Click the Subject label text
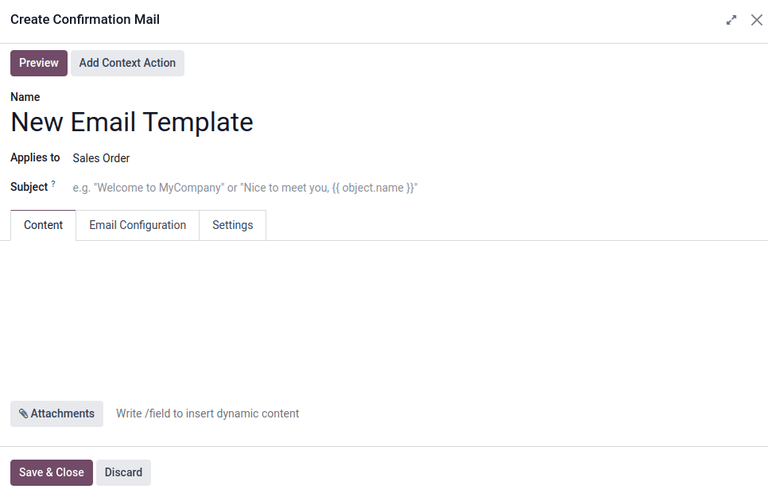Viewport: 768px width, 493px height. tap(29, 187)
